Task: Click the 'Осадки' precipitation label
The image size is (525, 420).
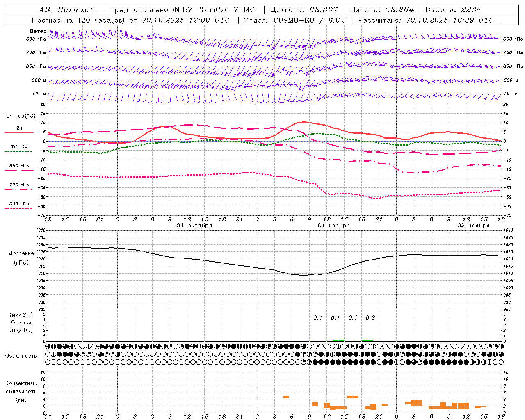Action: (x=21, y=322)
